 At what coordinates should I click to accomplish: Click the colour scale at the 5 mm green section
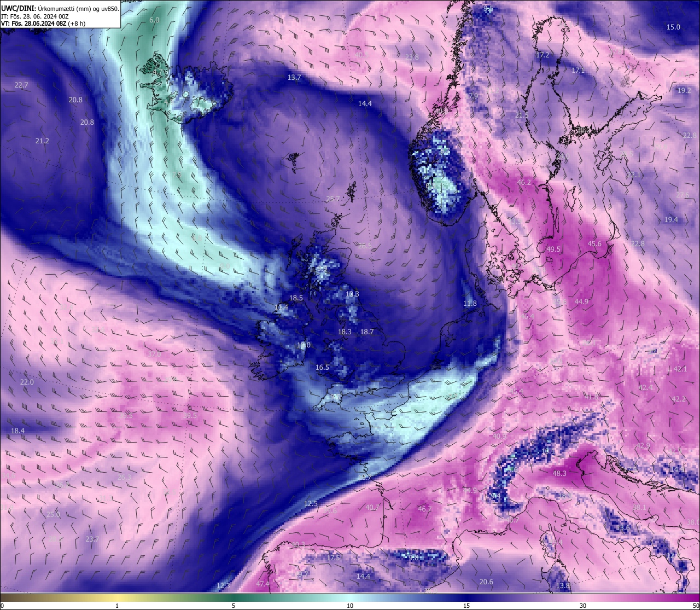click(234, 597)
